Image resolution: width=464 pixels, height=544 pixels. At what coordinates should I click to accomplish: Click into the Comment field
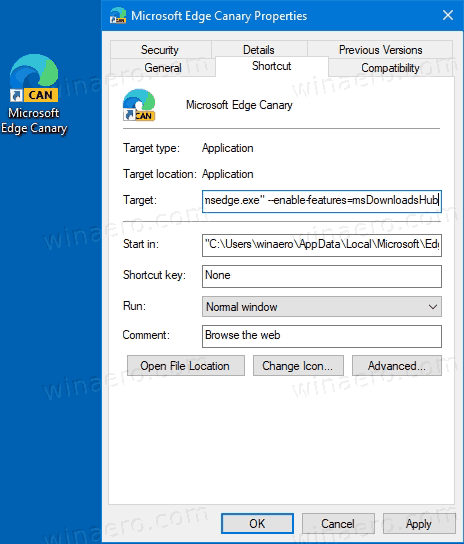tap(322, 336)
